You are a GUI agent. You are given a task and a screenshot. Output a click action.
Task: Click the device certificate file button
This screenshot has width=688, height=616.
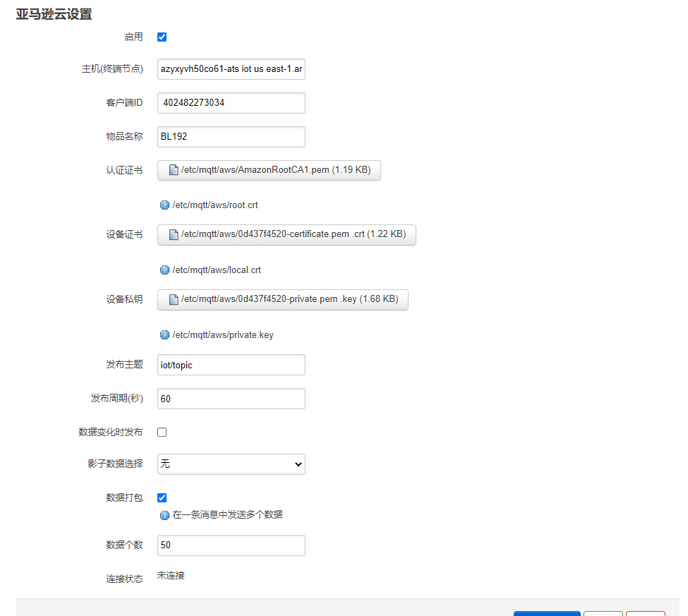point(286,235)
